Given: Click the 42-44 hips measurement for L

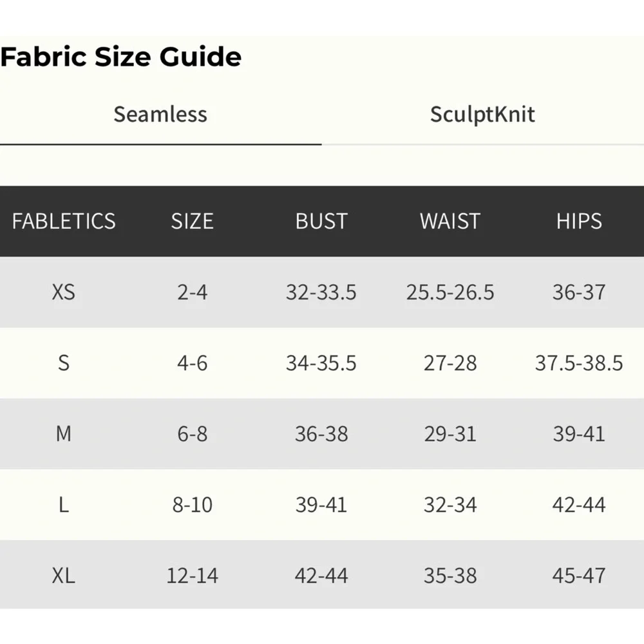Looking at the screenshot, I should click(x=579, y=505).
